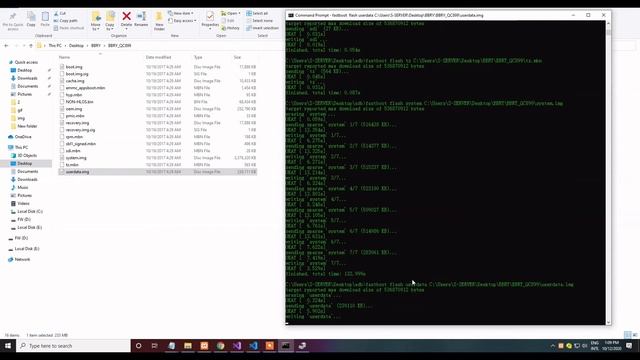Open New folder under Quick access
Viewport: 640px width, 360px height.
pyautogui.click(x=27, y=126)
